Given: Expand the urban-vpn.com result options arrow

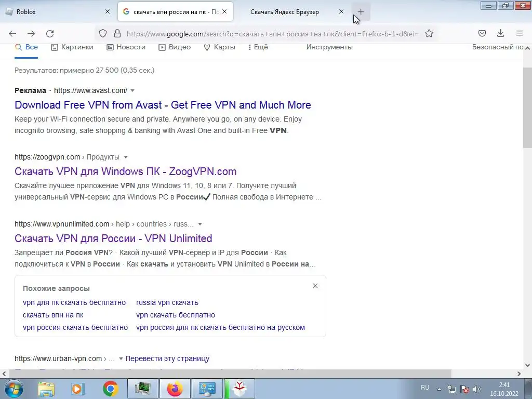Looking at the screenshot, I should click(121, 358).
